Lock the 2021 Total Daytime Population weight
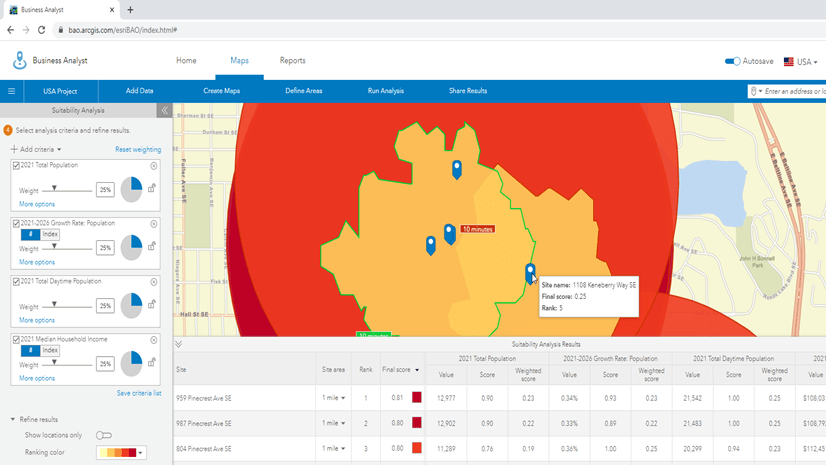826x465 pixels. tap(152, 304)
